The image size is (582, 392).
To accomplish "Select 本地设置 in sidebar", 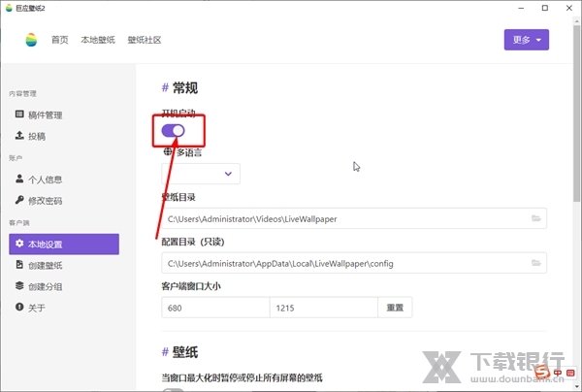I will (x=64, y=244).
